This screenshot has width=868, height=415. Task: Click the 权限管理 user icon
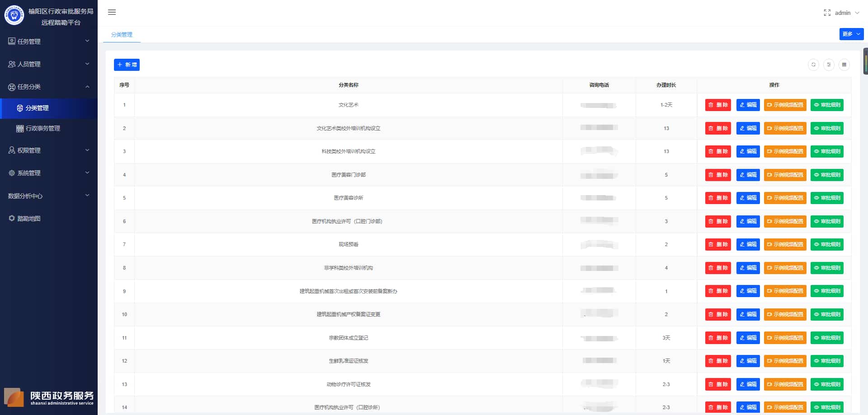(x=12, y=150)
